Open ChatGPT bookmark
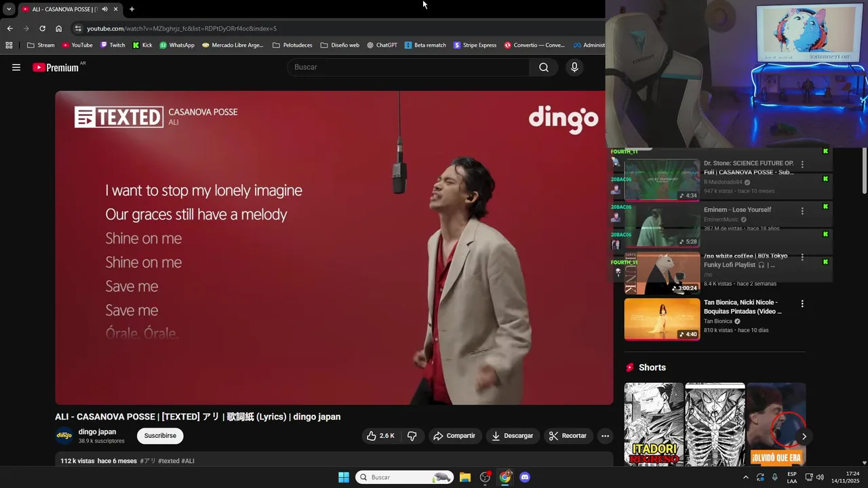868x488 pixels. tap(382, 45)
